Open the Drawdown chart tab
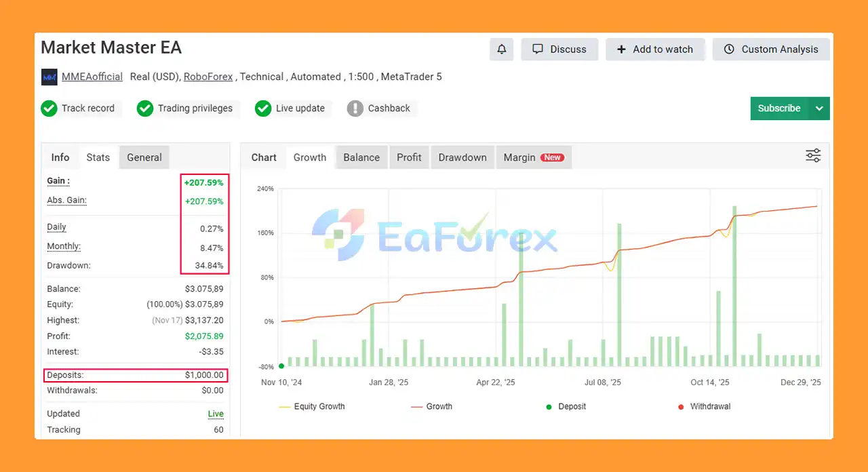 462,157
